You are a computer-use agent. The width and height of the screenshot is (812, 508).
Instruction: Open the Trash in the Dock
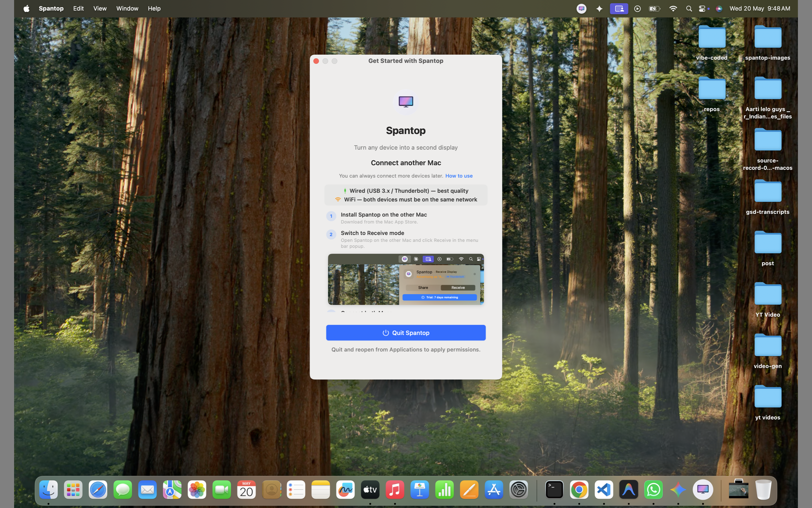[x=763, y=490]
